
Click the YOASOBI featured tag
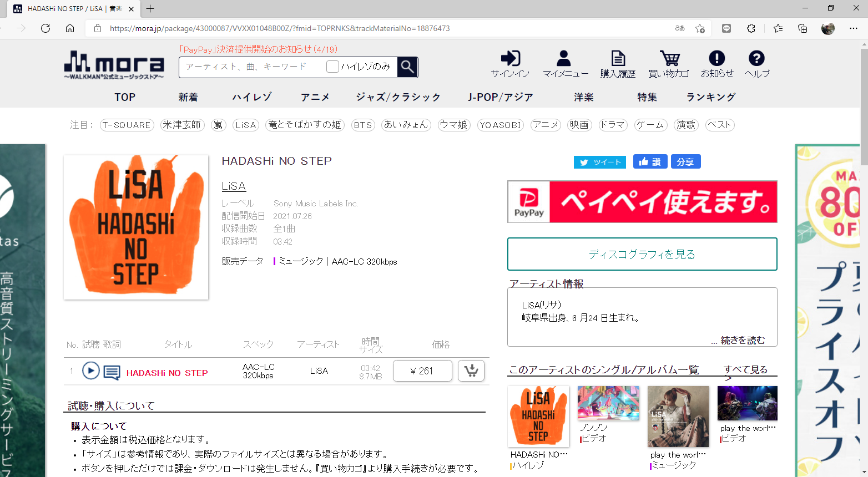point(501,125)
